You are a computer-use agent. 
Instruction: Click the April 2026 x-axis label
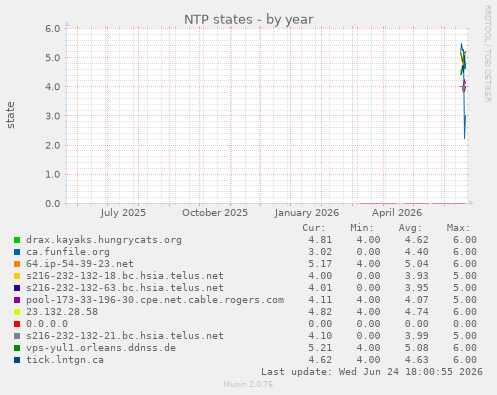coord(397,213)
